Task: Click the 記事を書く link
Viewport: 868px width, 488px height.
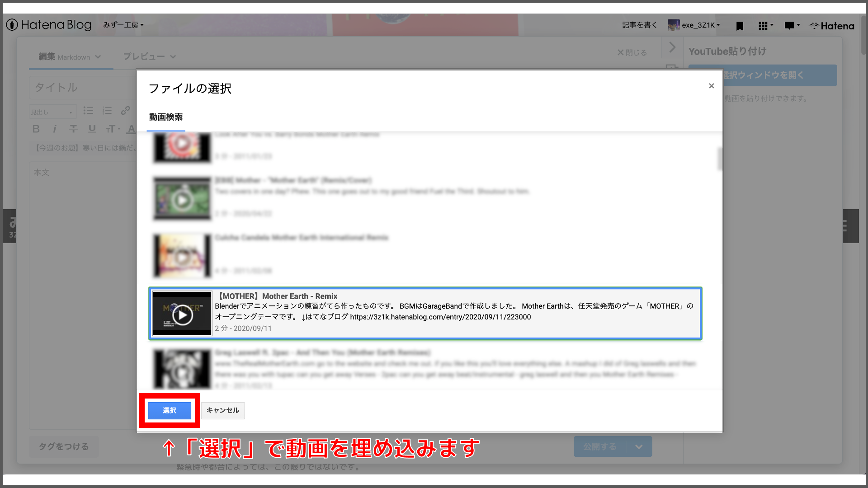Action: pyautogui.click(x=640, y=25)
